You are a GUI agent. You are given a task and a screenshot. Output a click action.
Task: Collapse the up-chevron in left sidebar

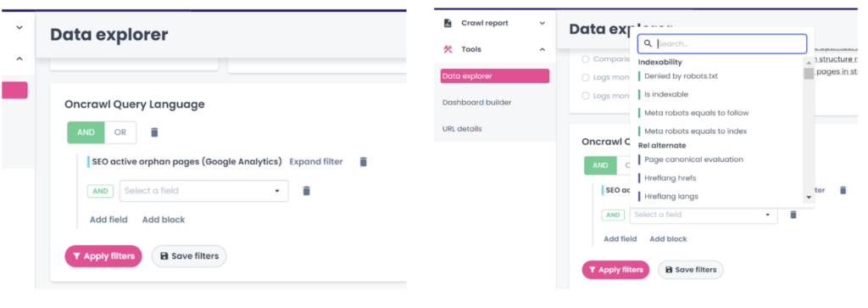pyautogui.click(x=19, y=59)
